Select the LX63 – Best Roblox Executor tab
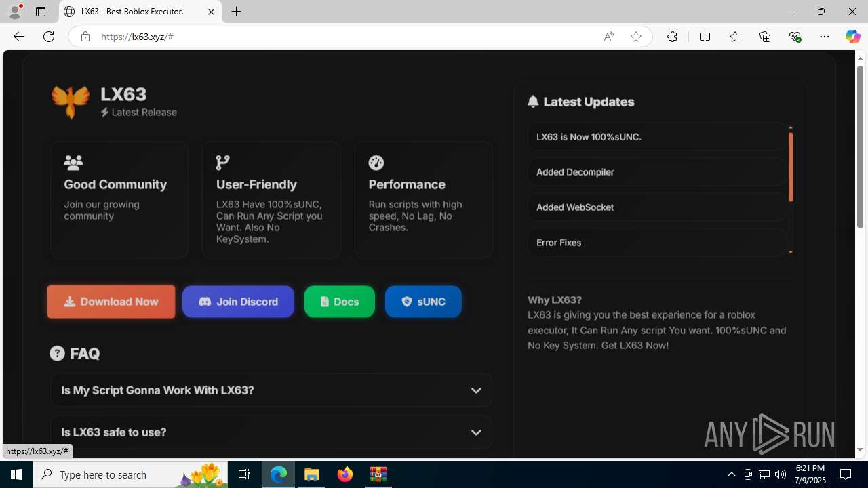This screenshot has width=868, height=488. click(x=140, y=12)
